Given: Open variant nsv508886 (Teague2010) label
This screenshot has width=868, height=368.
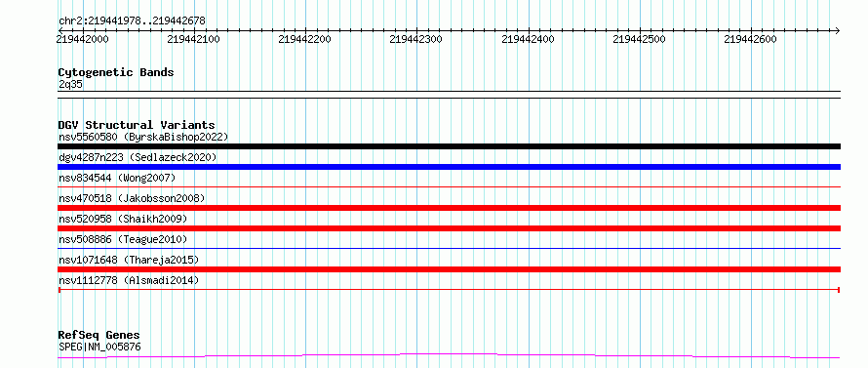Looking at the screenshot, I should click(x=123, y=239).
